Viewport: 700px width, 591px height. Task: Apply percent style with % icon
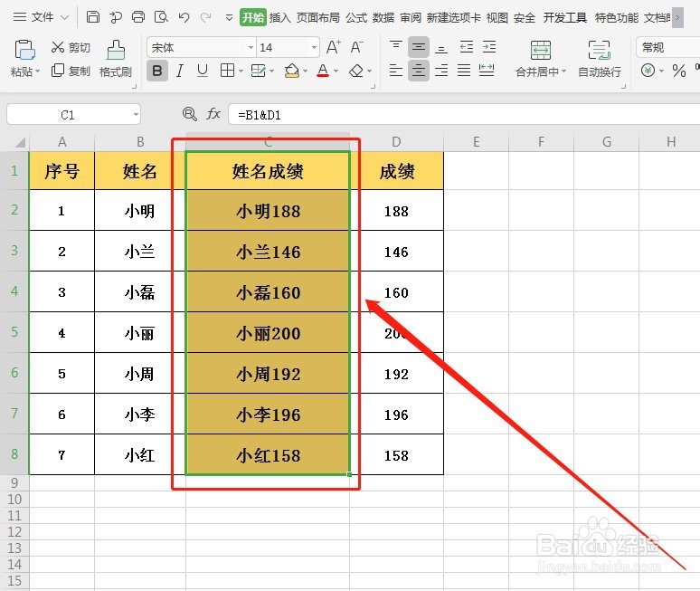pos(679,71)
